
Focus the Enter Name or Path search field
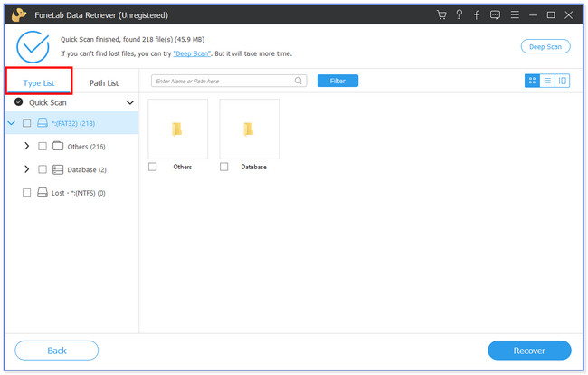click(229, 81)
